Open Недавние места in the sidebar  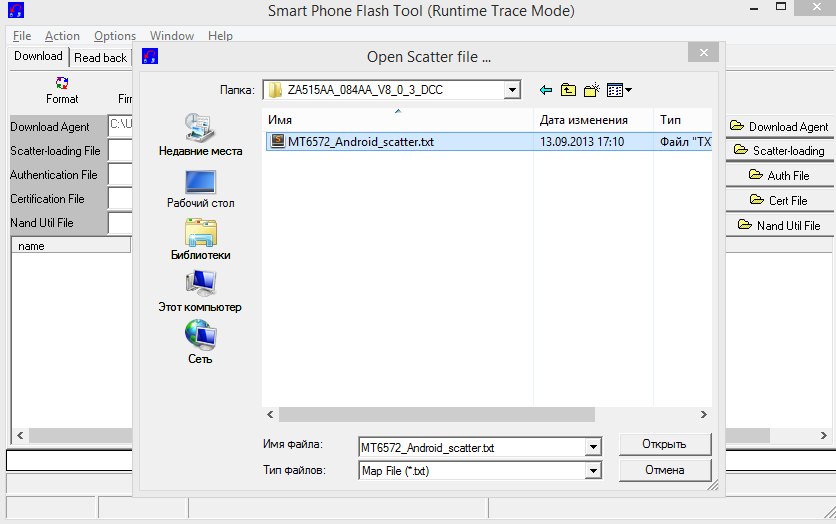200,135
